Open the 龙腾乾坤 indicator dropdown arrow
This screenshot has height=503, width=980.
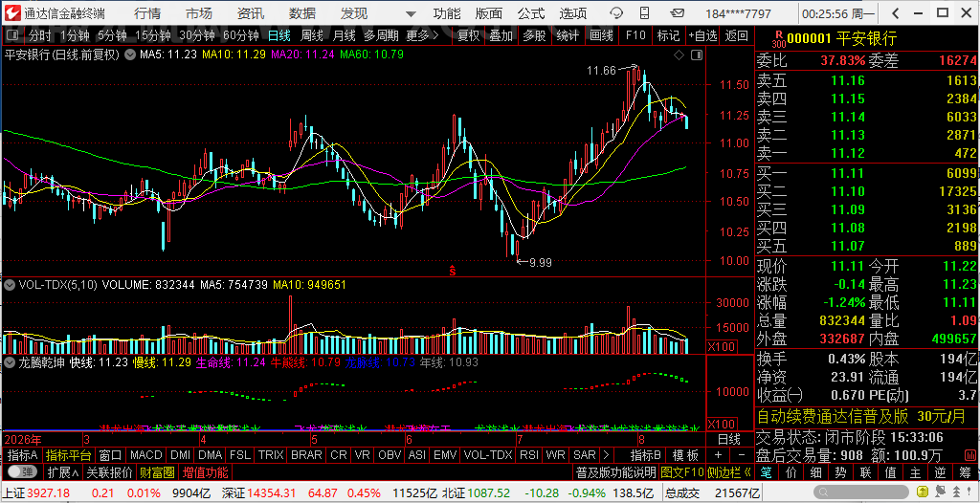coord(10,361)
